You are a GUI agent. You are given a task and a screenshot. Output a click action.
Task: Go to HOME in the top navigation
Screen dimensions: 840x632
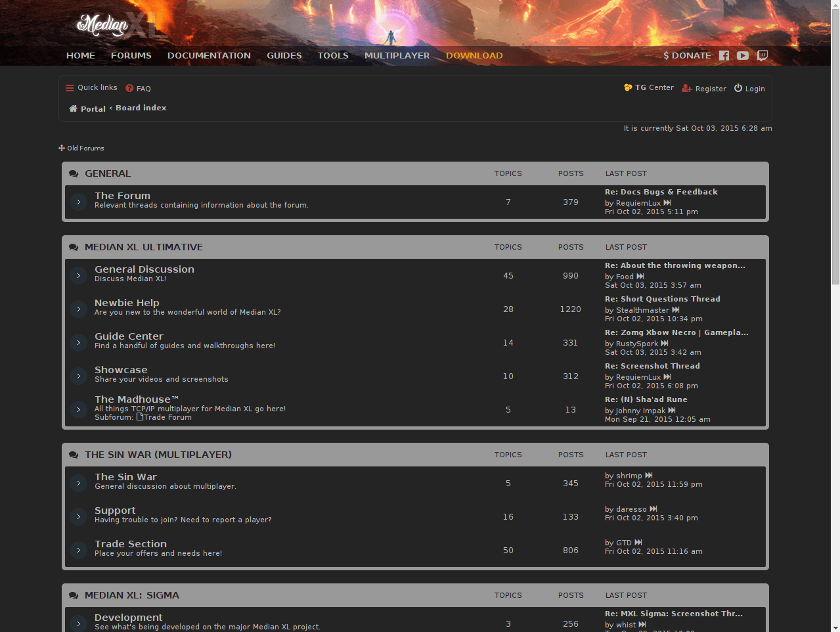point(81,56)
